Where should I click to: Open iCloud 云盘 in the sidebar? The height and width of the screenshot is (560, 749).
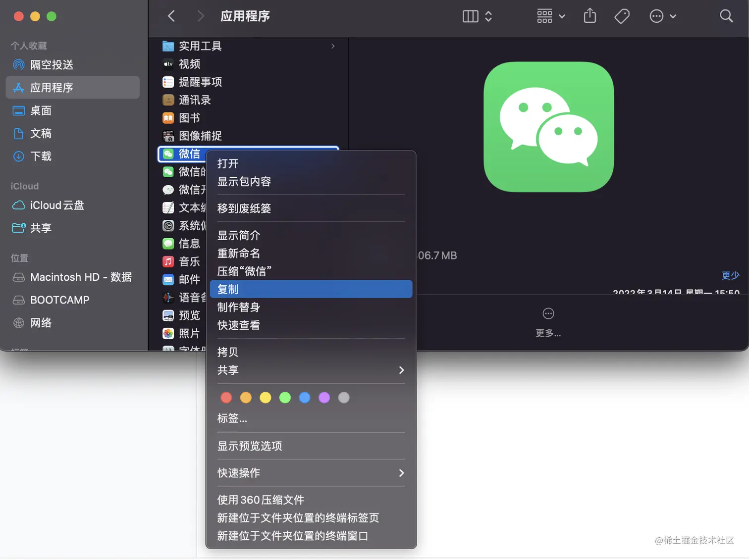[72, 205]
